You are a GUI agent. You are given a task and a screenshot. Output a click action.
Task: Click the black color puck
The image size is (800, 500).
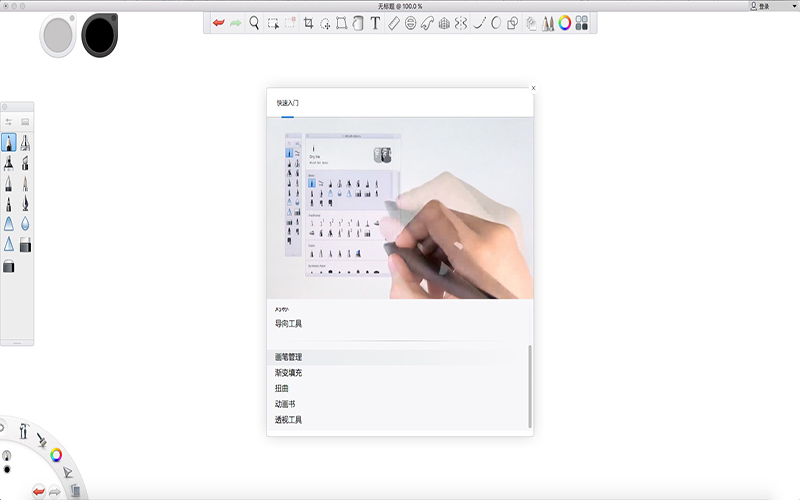(100, 35)
